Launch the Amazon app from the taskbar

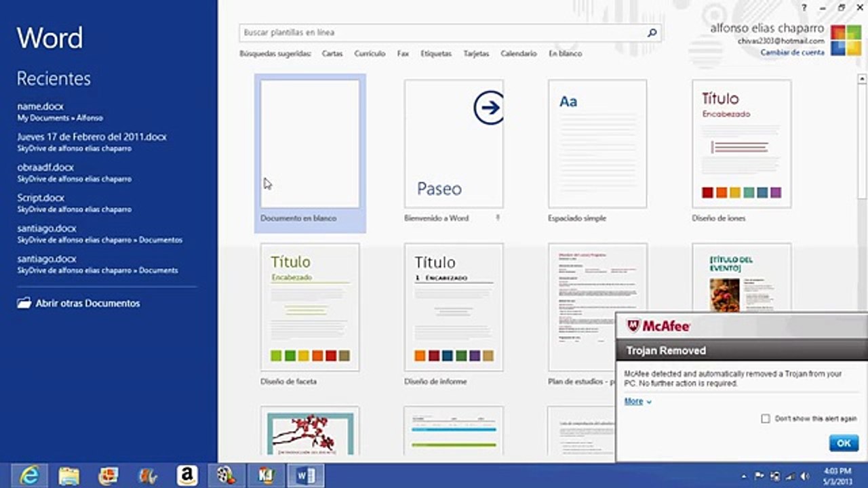187,476
